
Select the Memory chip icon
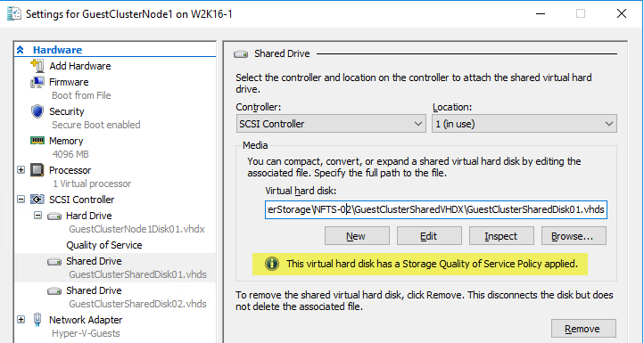(x=37, y=141)
